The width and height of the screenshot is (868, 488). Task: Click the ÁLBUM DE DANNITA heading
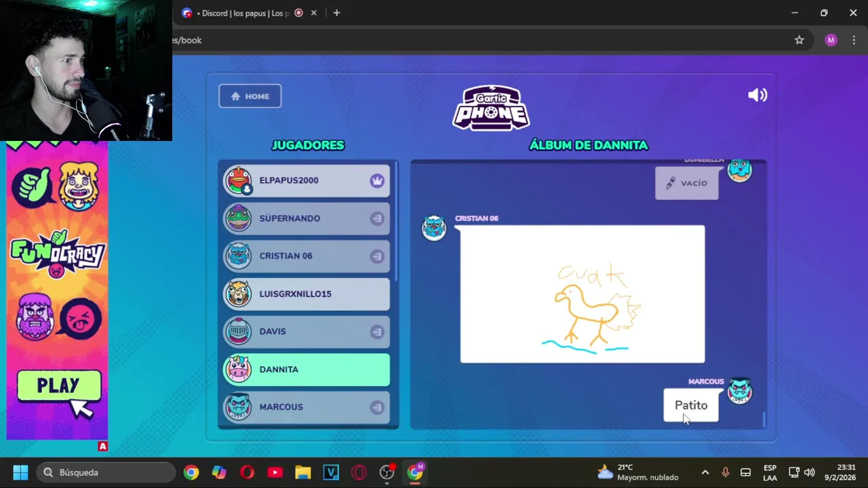pos(588,145)
